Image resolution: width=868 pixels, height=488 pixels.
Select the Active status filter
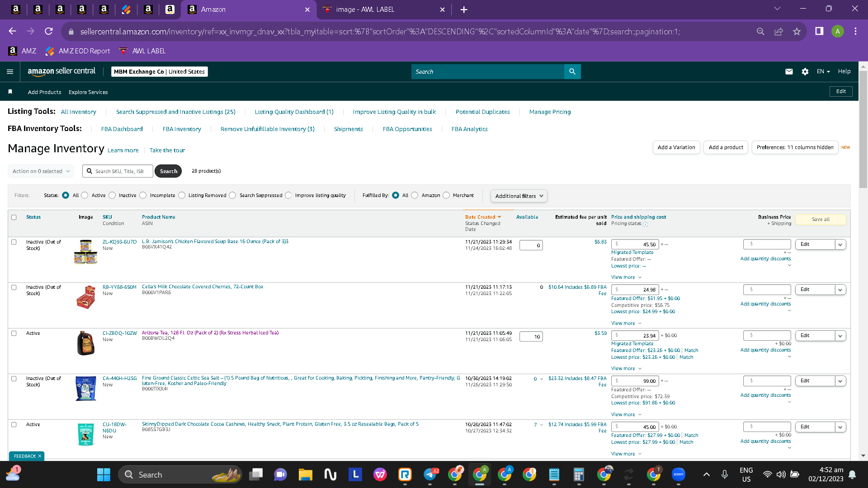(x=85, y=195)
